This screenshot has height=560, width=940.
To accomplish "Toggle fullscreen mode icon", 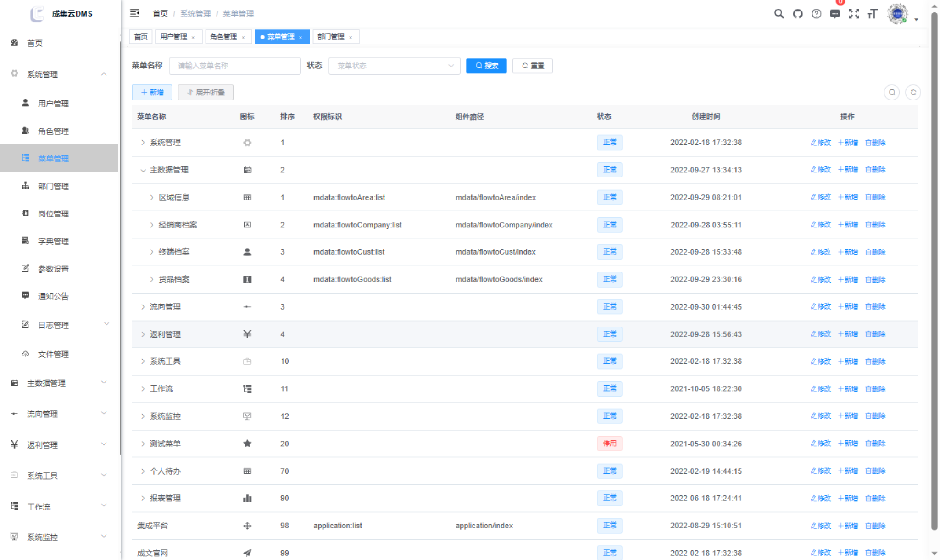I will point(854,14).
